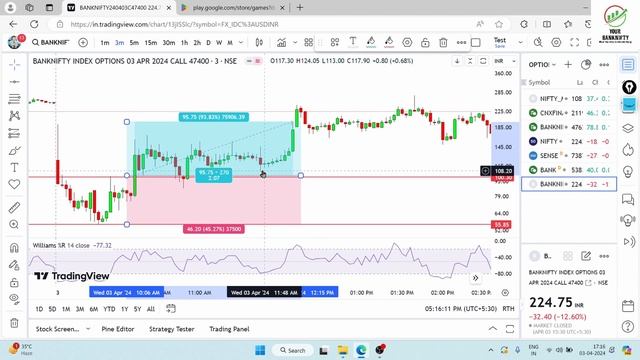Screen dimensions: 640x360
Task: Click the Windows taskbar Search box
Action: pos(293,350)
